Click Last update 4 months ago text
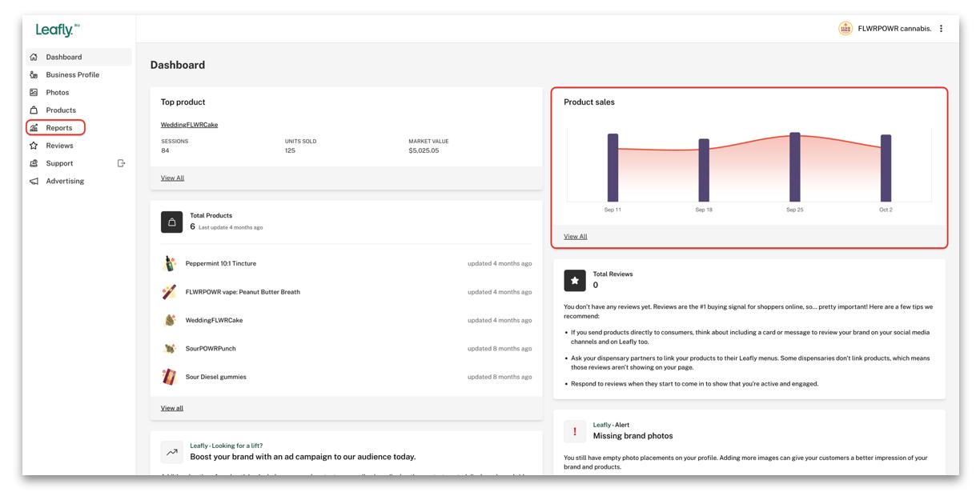Viewport: 980px width, 496px height. tap(231, 227)
